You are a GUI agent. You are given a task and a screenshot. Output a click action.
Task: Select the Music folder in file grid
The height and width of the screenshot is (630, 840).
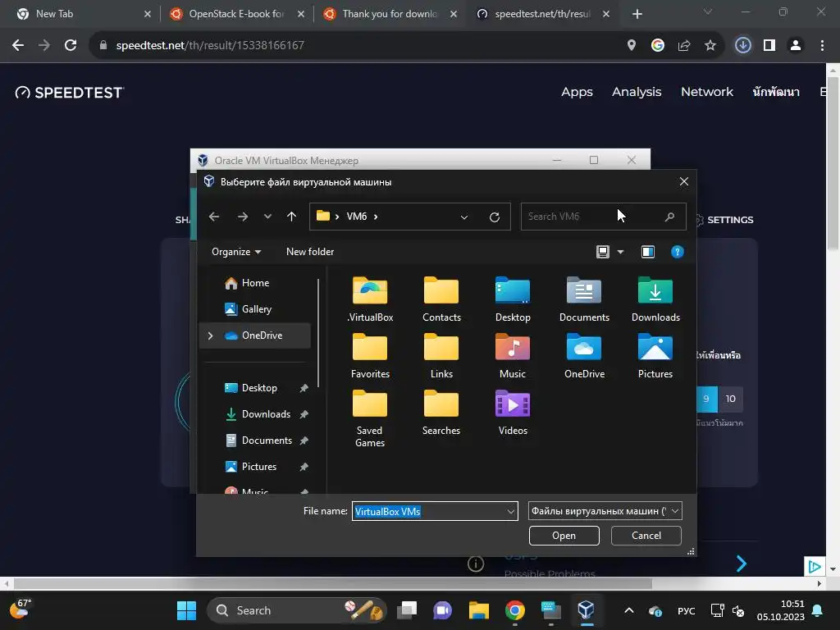pos(513,356)
